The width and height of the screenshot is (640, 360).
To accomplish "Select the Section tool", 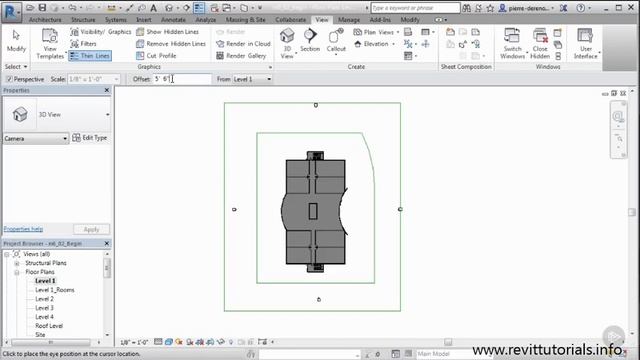I will pos(310,40).
